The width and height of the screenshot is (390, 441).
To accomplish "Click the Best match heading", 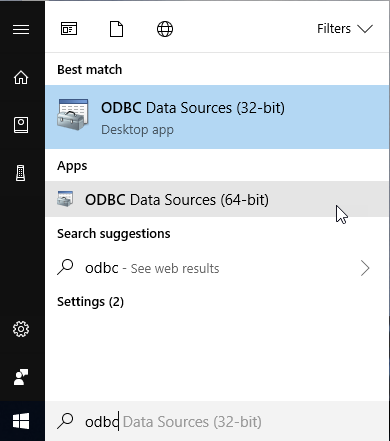I will pos(90,70).
